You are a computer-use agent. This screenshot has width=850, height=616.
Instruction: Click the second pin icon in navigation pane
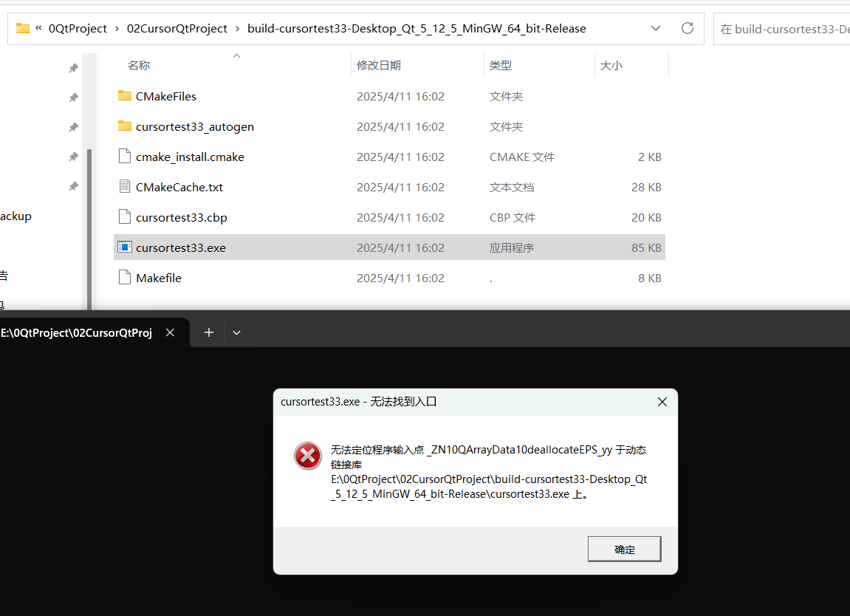(x=73, y=97)
